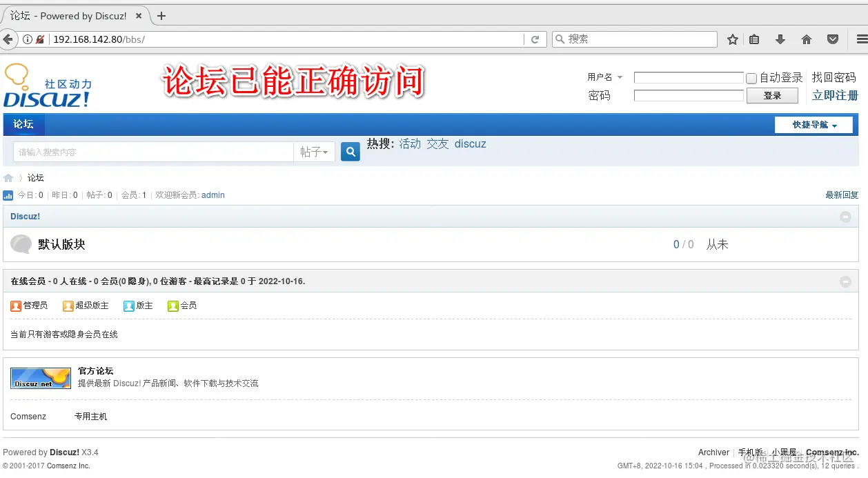Open site identity info icon in address bar

point(28,39)
